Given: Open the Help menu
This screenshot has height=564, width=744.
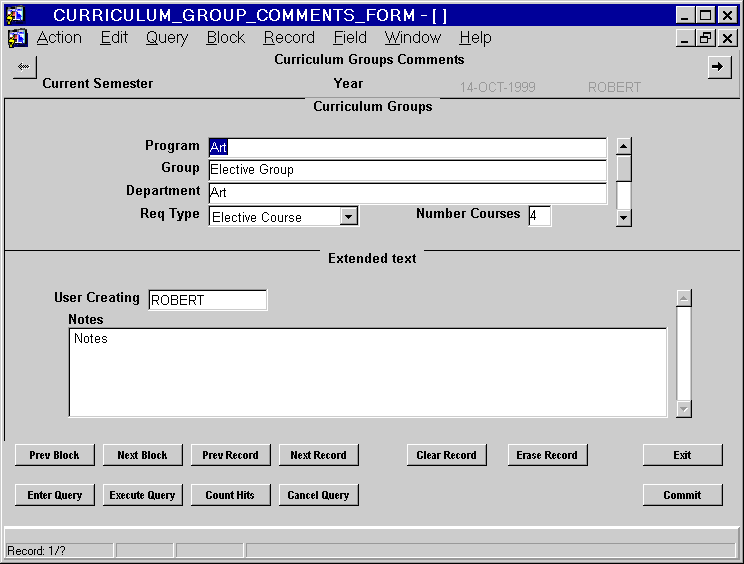Looking at the screenshot, I should coord(475,37).
